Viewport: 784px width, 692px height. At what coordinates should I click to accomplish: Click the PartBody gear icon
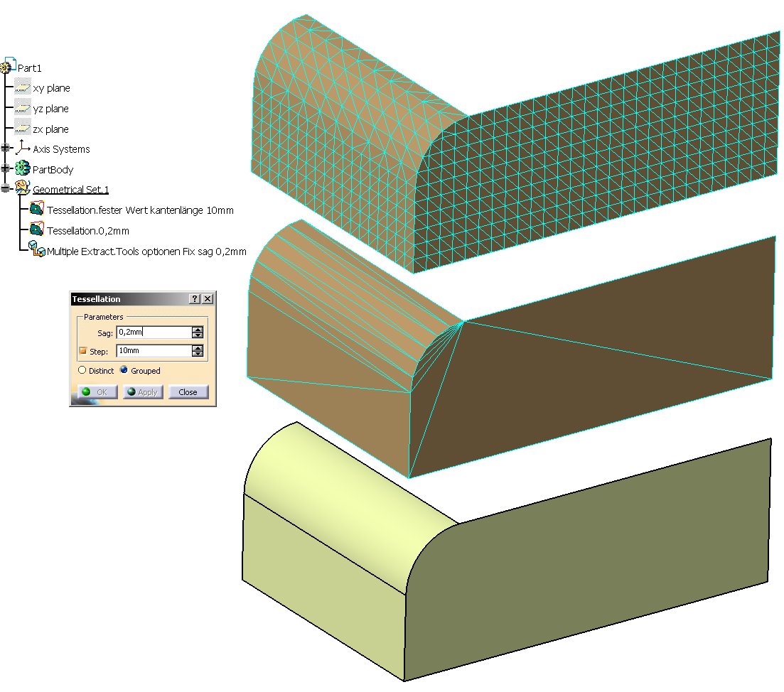tap(23, 168)
